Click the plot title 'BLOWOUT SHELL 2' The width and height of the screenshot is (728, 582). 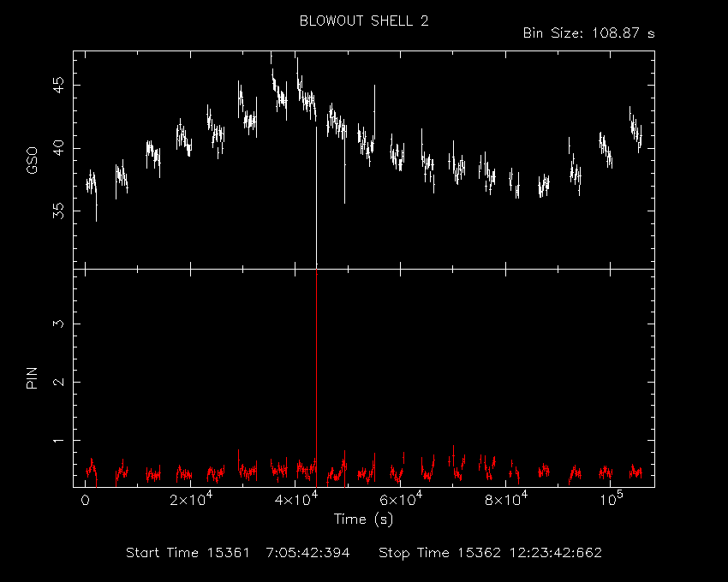pos(364,21)
